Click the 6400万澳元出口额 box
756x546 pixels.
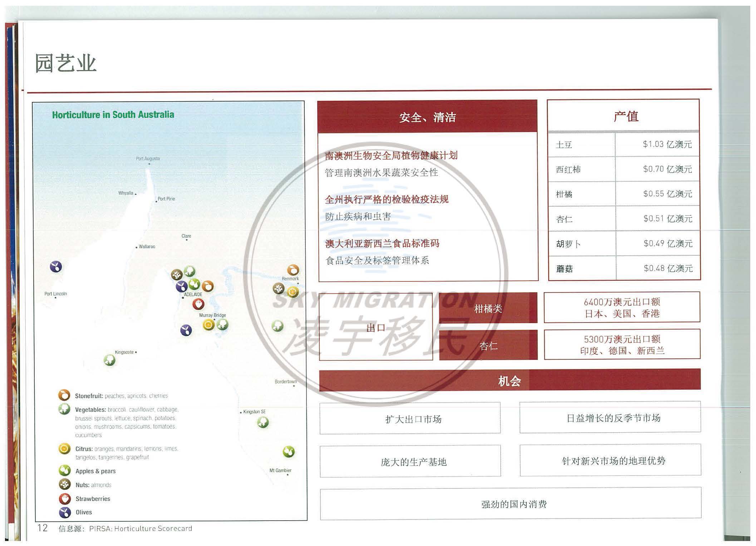point(622,308)
